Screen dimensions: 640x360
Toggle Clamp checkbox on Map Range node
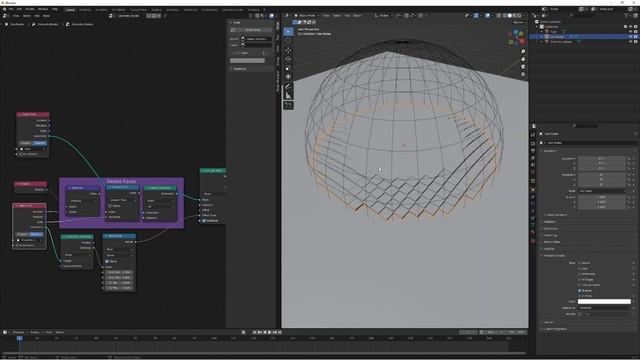pos(107,261)
